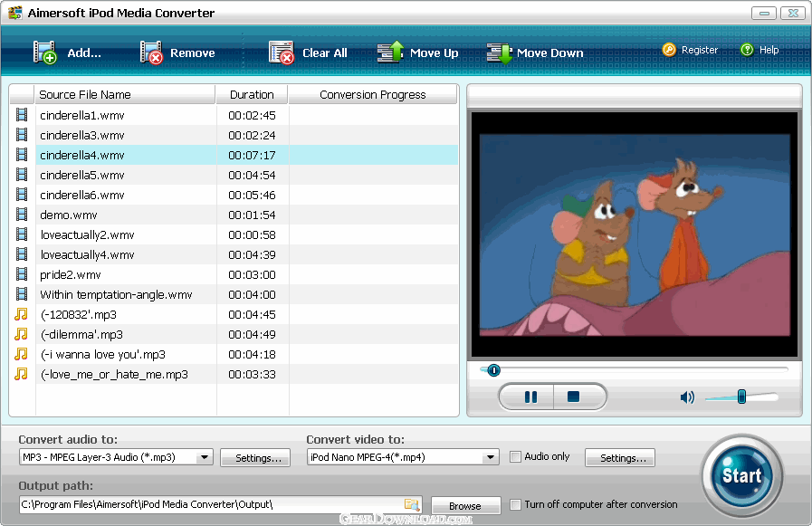This screenshot has height=526, width=812.
Task: Click the film icon beside cinderella1.wmv
Action: tap(22, 115)
